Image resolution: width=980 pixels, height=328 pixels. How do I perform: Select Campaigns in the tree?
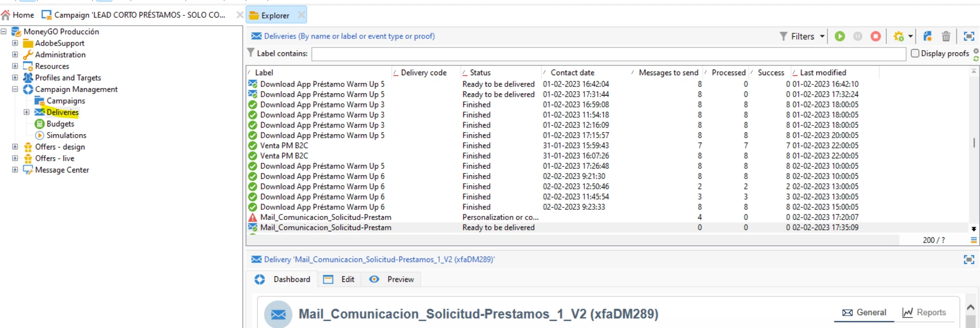pos(66,101)
